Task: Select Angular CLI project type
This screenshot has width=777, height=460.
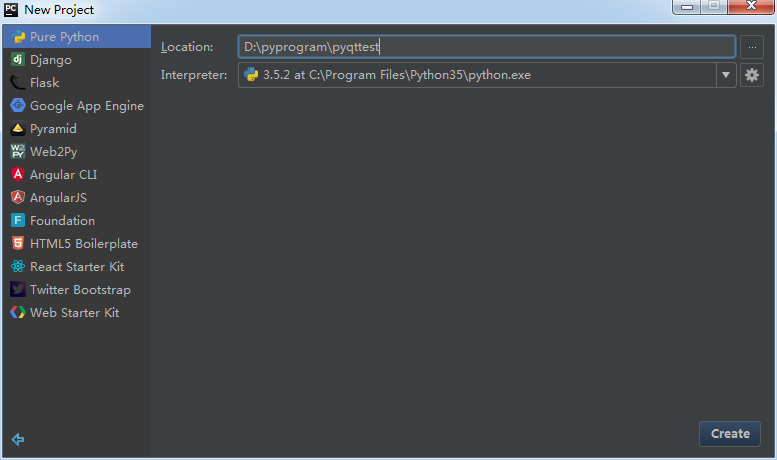Action: tap(77, 174)
